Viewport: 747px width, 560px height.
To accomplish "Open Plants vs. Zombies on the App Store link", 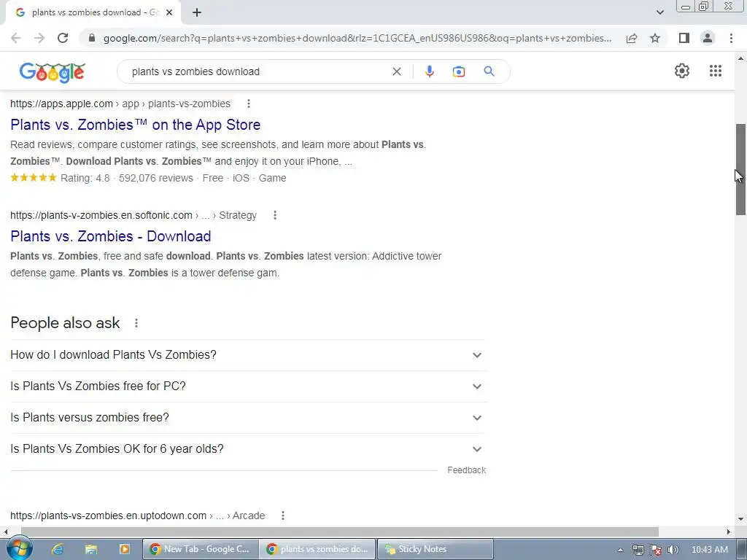I will coord(135,125).
